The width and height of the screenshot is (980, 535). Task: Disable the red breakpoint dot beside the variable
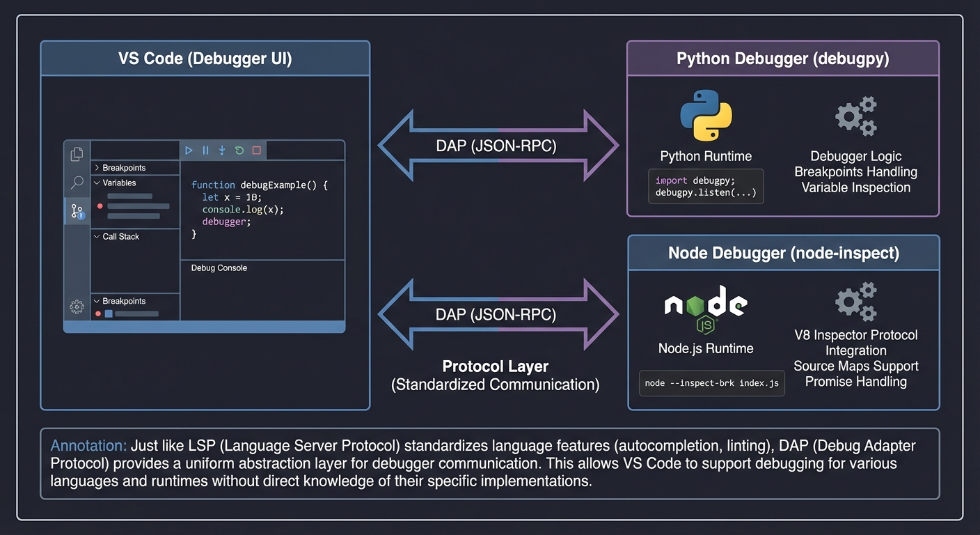pos(100,206)
